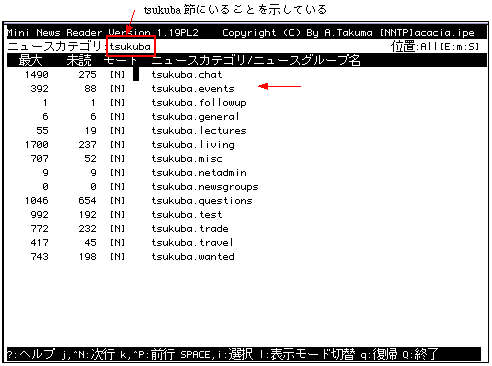Click the 未読 column header
This screenshot has width=492, height=366.
tap(79, 60)
